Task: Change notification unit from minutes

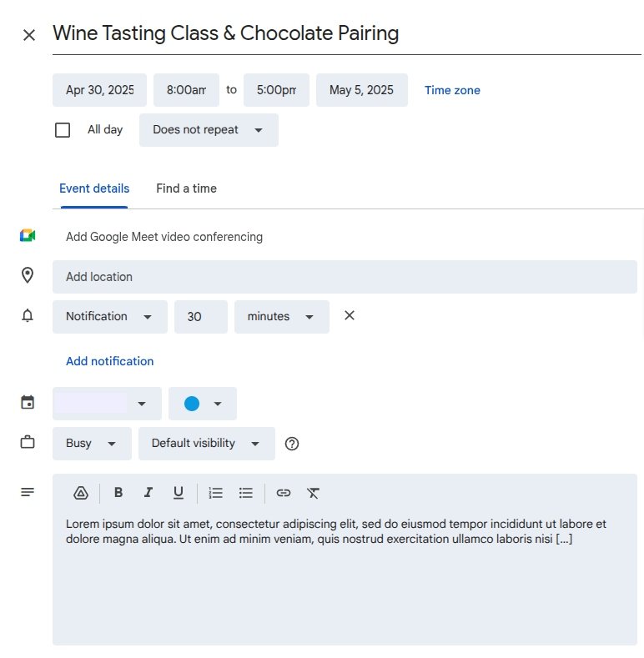Action: pos(281,317)
